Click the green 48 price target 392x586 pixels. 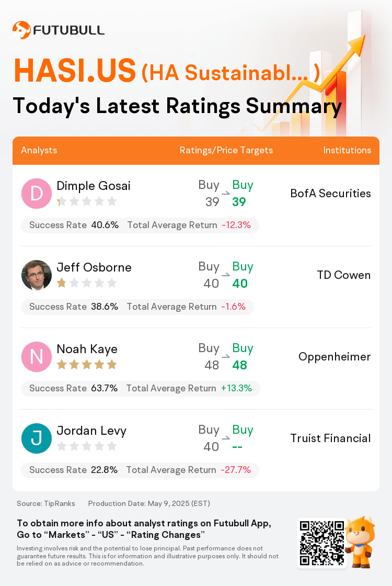click(240, 365)
